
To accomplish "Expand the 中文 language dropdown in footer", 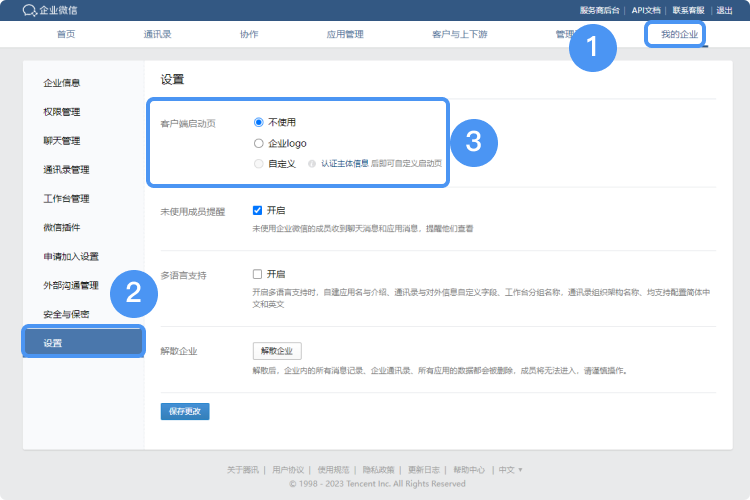I will tap(511, 469).
